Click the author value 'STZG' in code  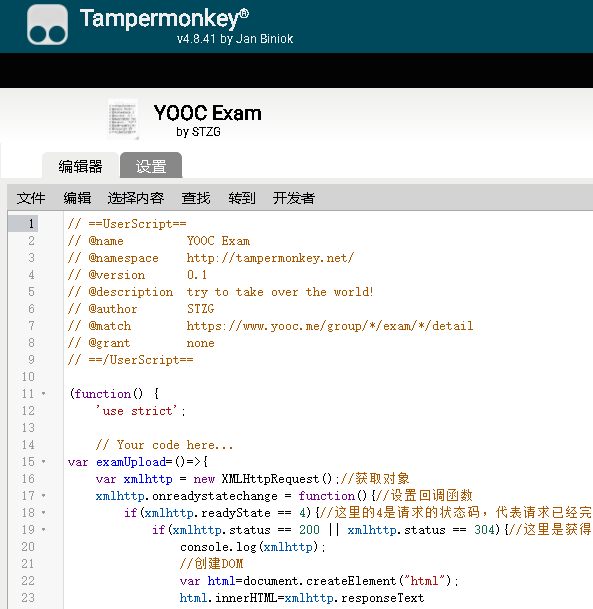200,309
